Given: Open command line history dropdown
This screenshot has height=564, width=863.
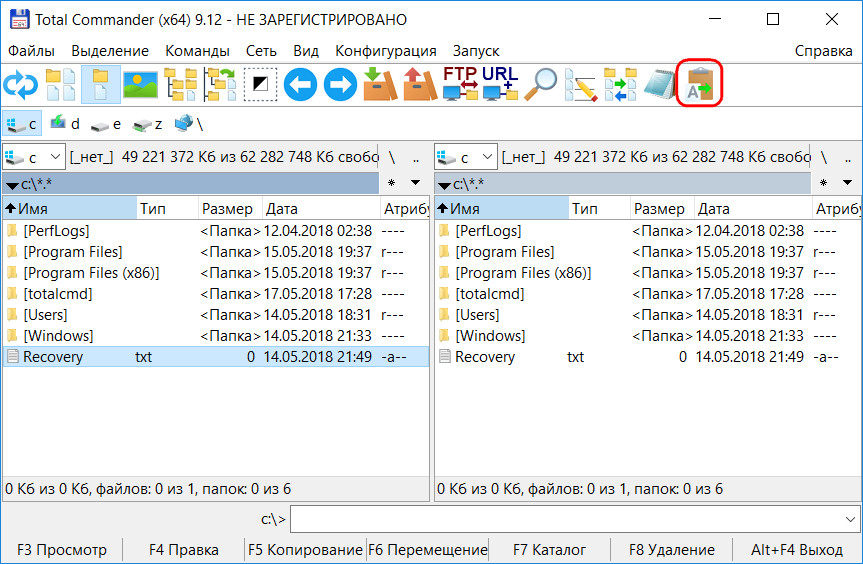Looking at the screenshot, I should click(850, 519).
